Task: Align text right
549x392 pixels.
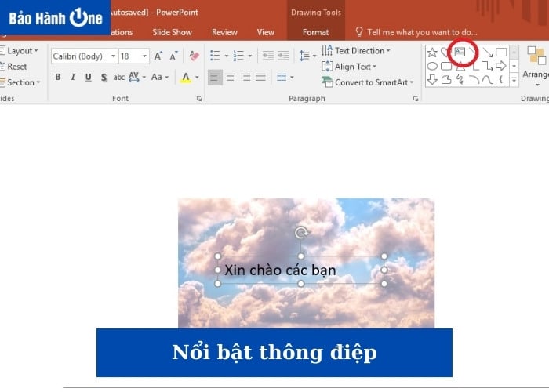Action: point(245,77)
